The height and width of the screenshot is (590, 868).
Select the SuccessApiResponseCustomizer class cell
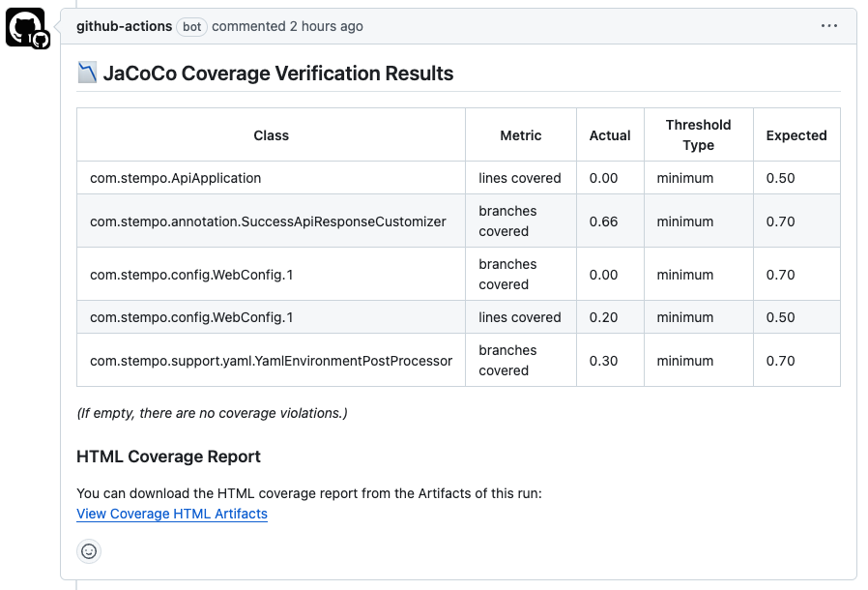point(268,221)
